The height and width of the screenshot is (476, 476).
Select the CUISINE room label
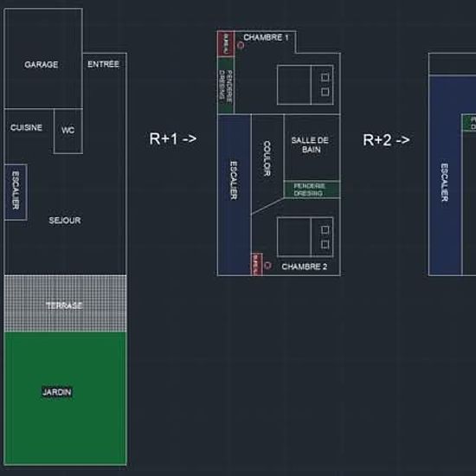pos(27,127)
